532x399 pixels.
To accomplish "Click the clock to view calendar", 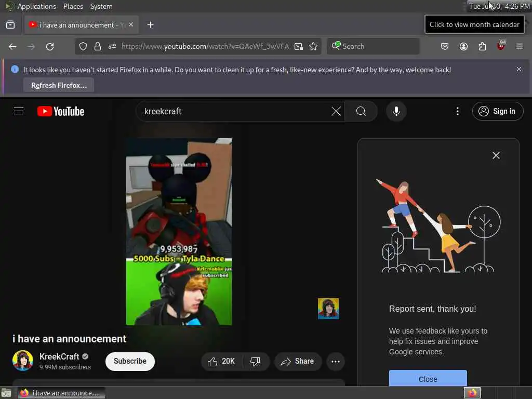I will (499, 6).
